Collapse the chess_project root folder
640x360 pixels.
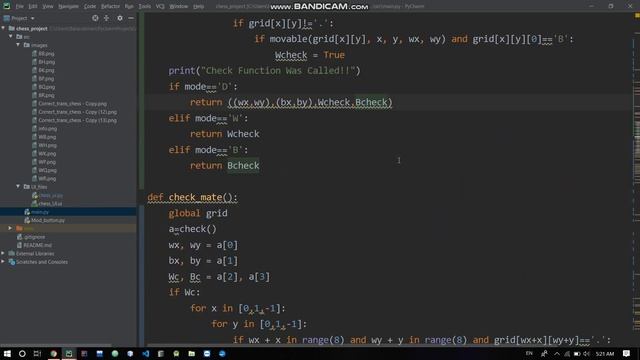point(4,29)
